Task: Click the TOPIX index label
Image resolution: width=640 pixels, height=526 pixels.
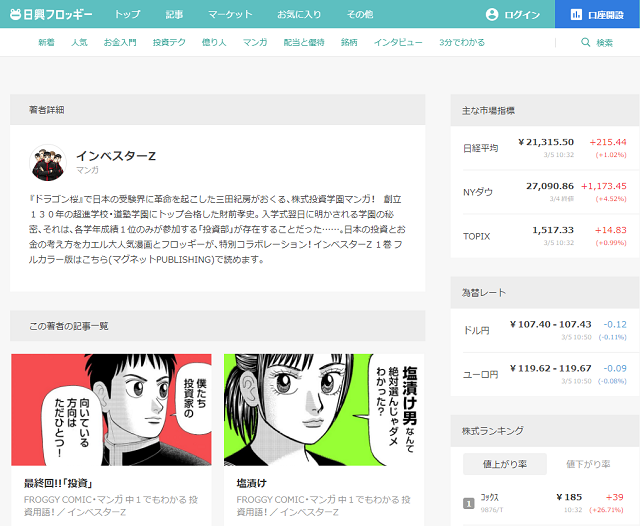Action: [x=476, y=236]
